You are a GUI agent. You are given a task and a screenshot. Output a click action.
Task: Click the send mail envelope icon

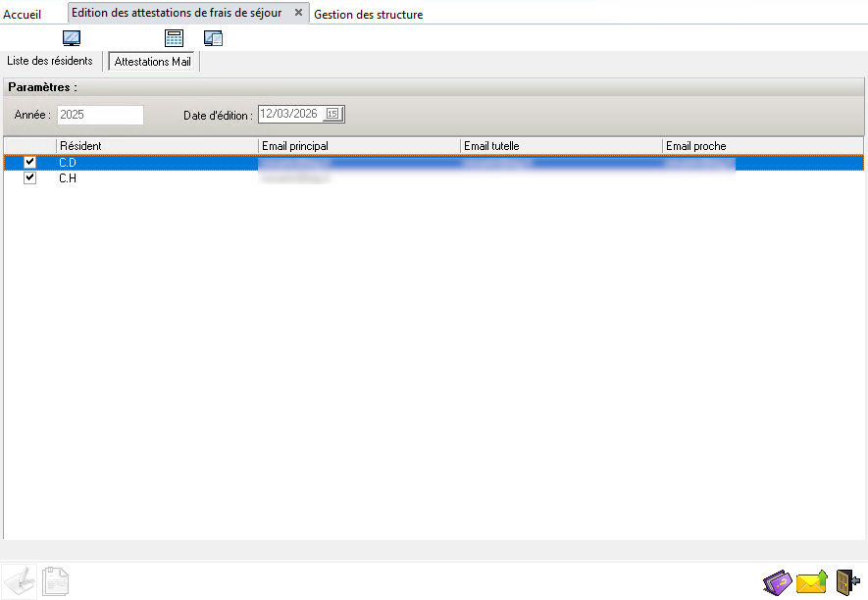pos(811,583)
